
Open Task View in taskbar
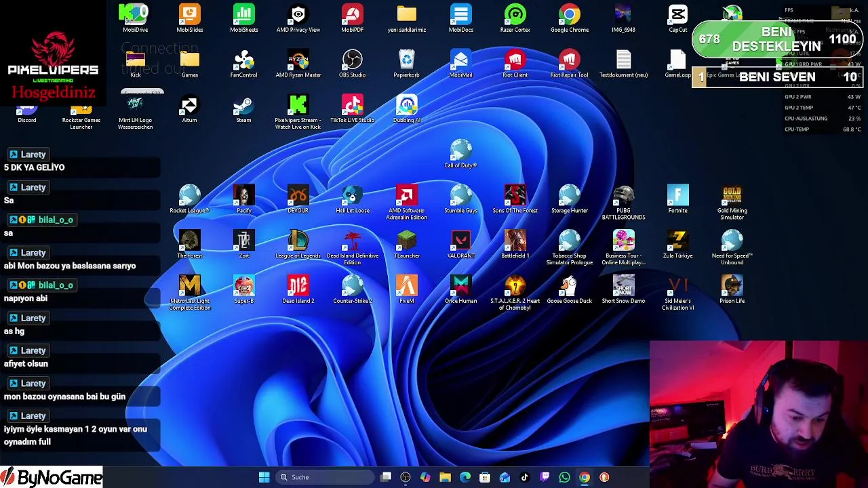(x=386, y=477)
